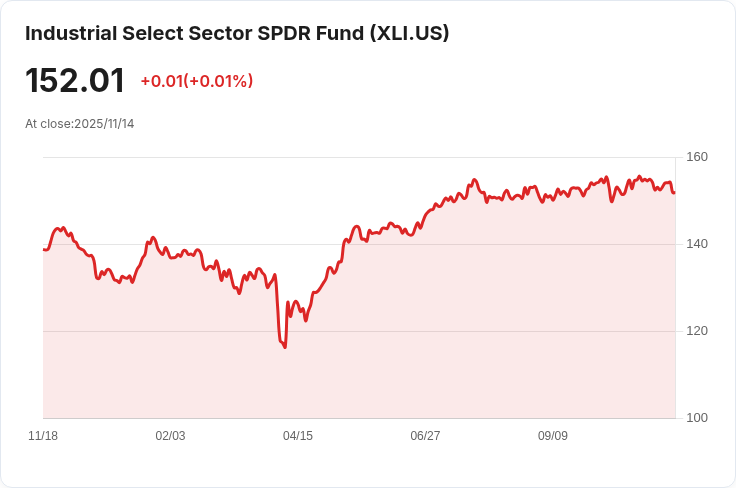The image size is (736, 488).
Task: Click the rightmost end of the price line
Action: pos(674,192)
